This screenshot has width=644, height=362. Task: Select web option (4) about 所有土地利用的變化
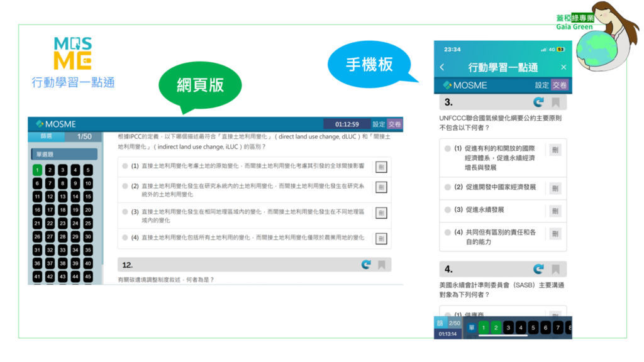[125, 237]
